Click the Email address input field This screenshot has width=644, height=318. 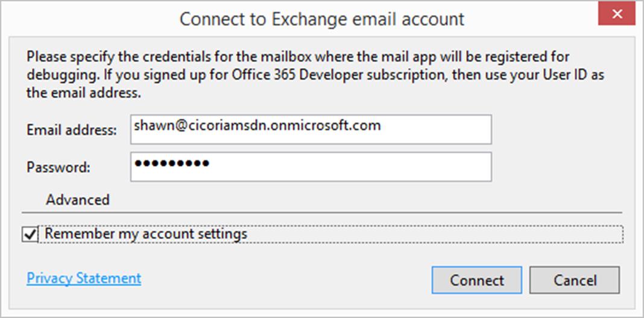click(x=311, y=129)
